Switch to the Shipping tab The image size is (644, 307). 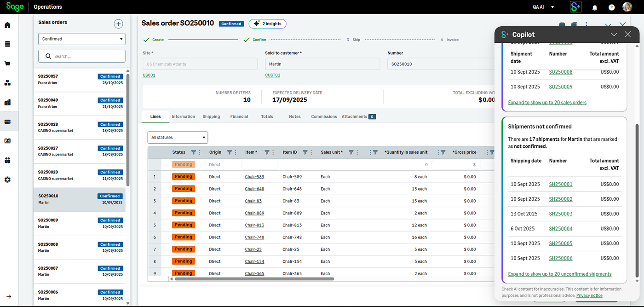pos(211,116)
